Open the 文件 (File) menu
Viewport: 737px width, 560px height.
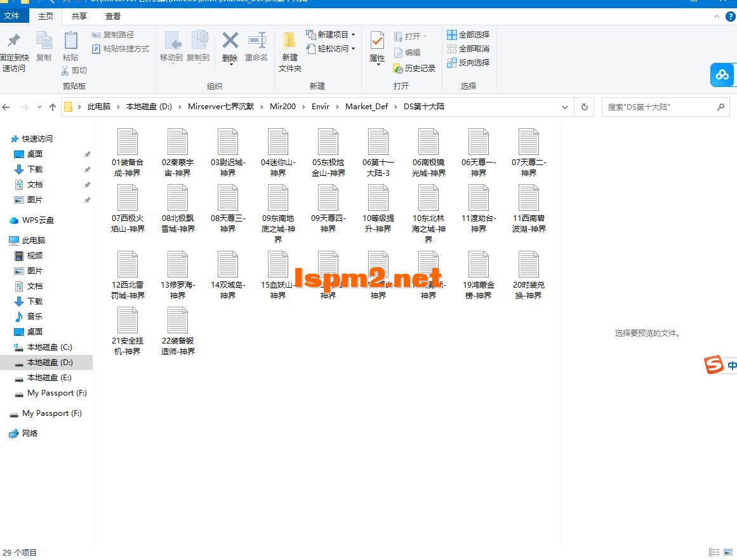pos(14,16)
